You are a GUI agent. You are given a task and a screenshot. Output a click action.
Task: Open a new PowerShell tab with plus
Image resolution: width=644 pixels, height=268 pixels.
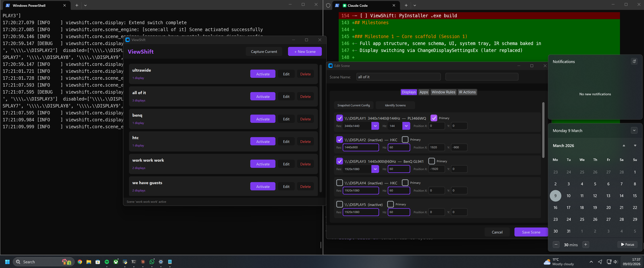pos(77,5)
